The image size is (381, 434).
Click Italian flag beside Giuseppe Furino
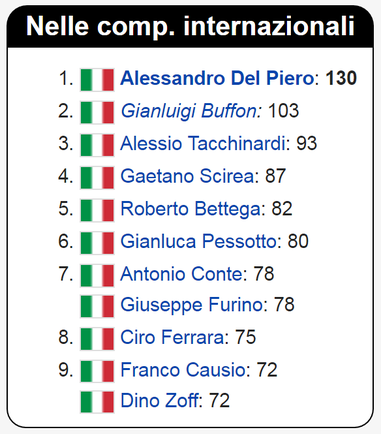click(97, 306)
